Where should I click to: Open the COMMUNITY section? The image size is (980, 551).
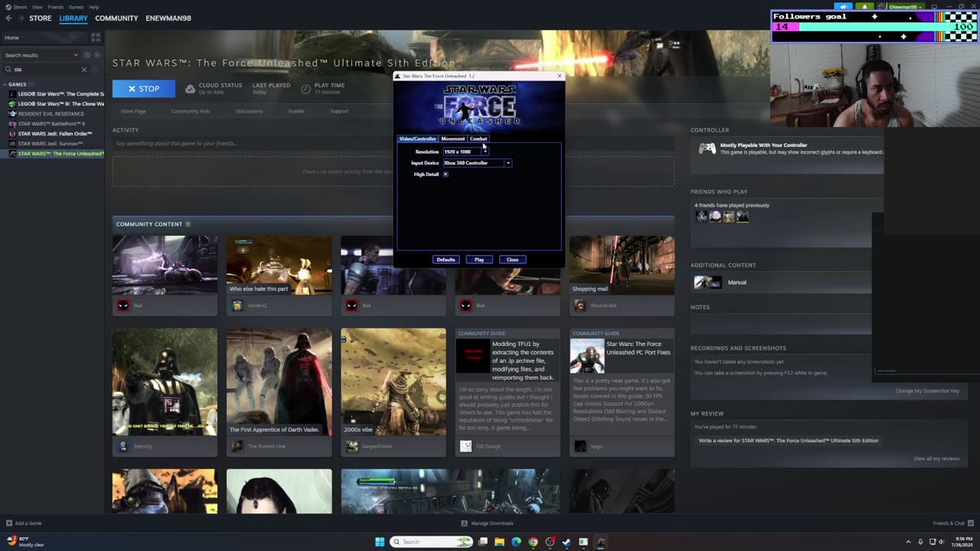pos(116,18)
